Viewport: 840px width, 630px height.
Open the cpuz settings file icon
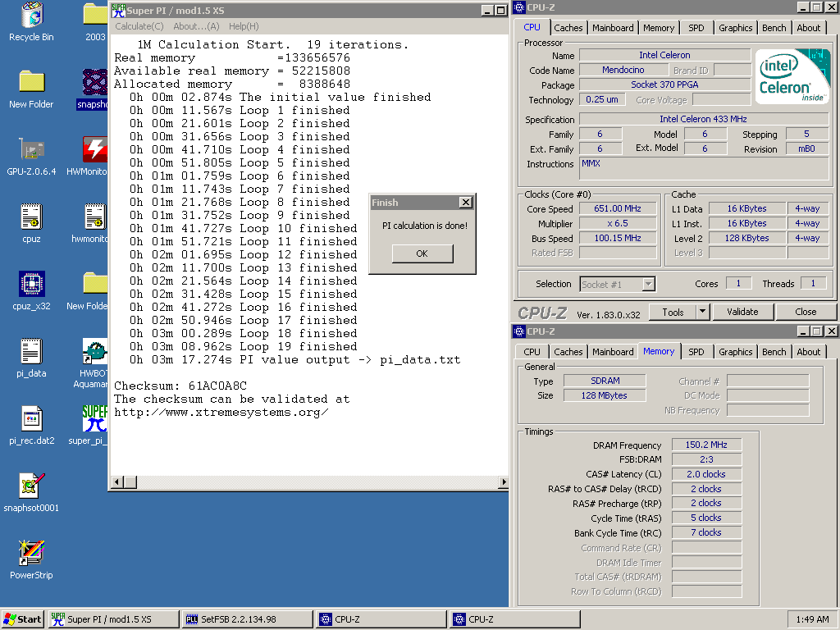(x=32, y=217)
